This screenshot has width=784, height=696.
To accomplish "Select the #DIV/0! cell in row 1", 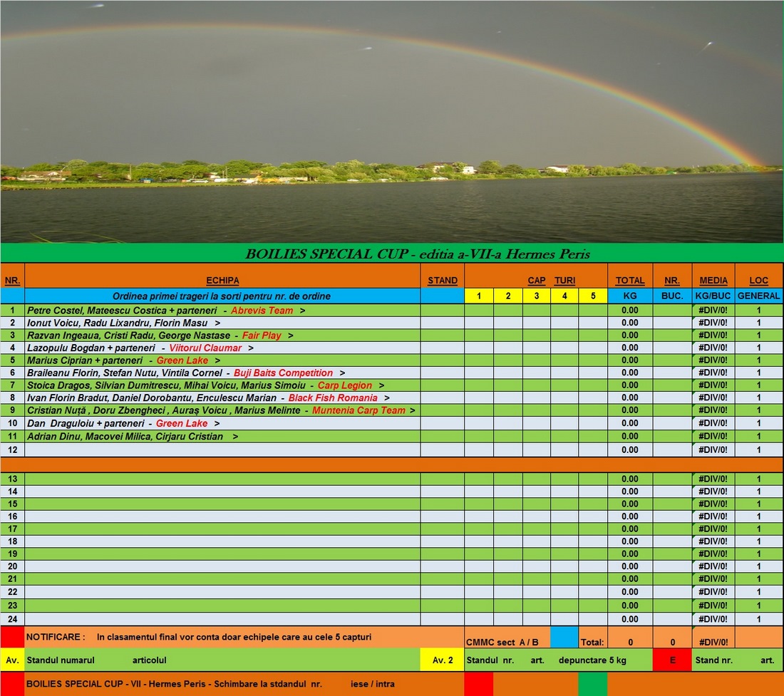I will click(x=713, y=311).
